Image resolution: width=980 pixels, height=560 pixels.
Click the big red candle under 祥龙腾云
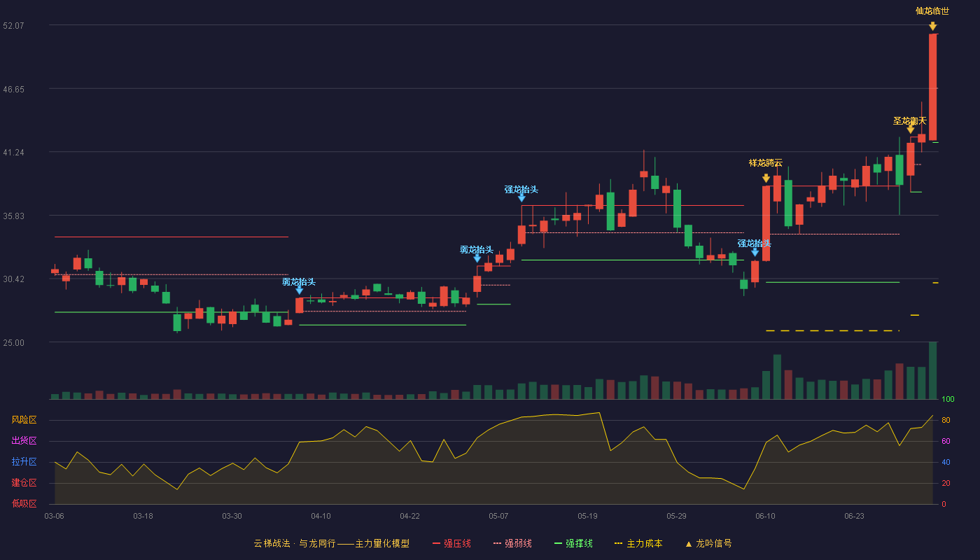766,223
